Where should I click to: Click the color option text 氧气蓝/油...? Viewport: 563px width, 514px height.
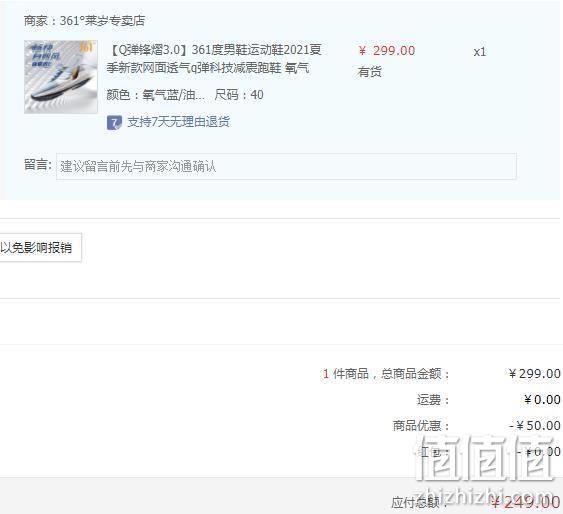(173, 95)
